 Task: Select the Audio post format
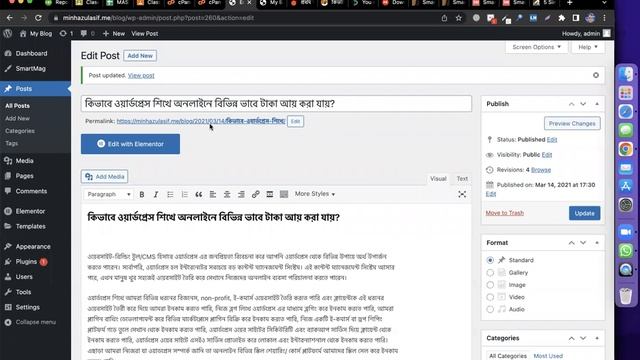[490, 309]
